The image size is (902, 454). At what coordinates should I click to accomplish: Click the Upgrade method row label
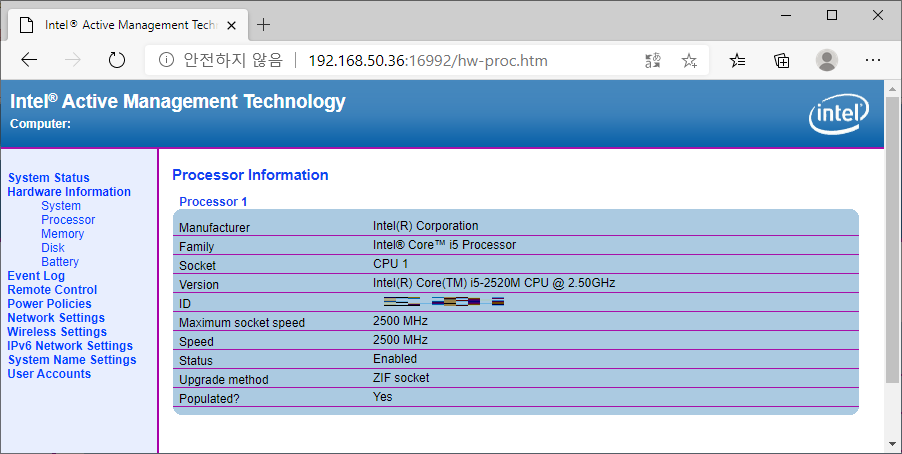(x=223, y=379)
